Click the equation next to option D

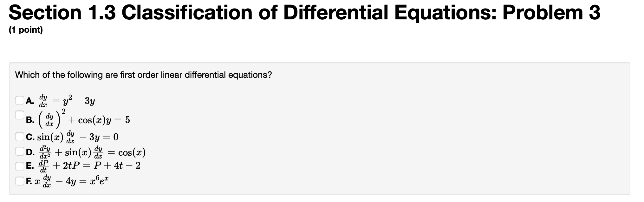[x=92, y=152]
